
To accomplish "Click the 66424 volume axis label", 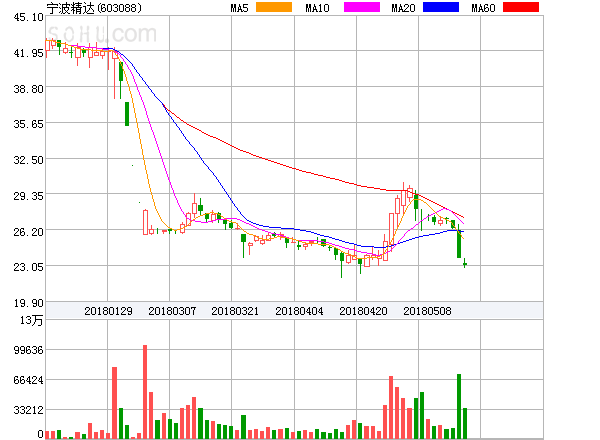I will pos(29,380).
